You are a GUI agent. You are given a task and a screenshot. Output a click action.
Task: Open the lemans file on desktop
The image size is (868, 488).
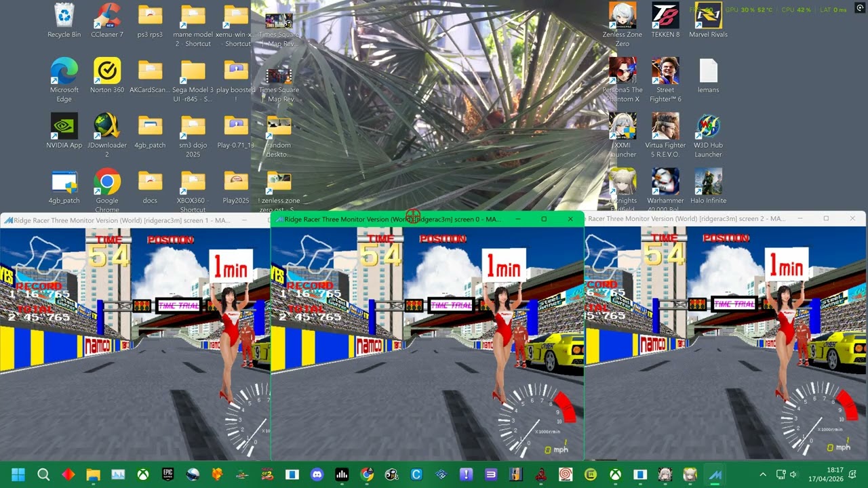click(708, 76)
